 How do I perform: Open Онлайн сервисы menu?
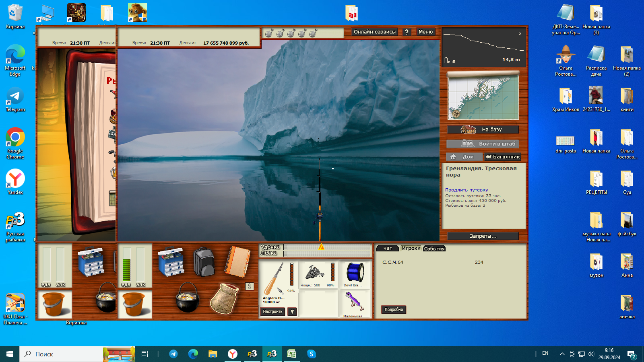point(375,32)
